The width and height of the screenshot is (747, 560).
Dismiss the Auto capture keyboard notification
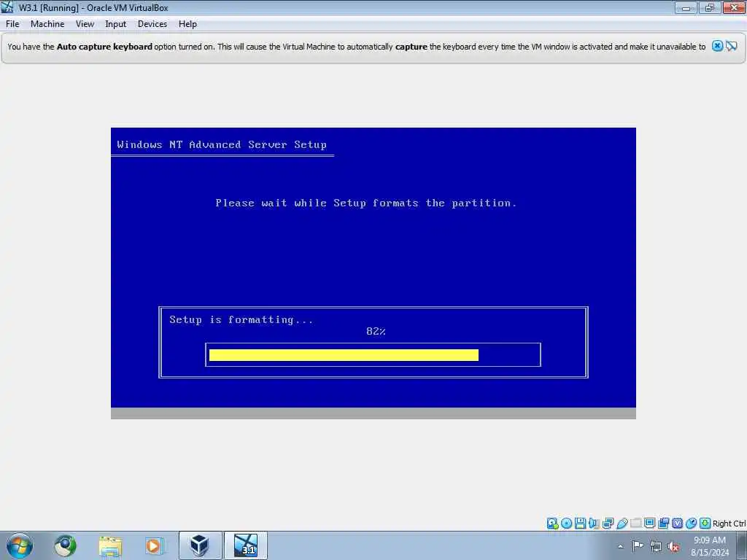(717, 46)
